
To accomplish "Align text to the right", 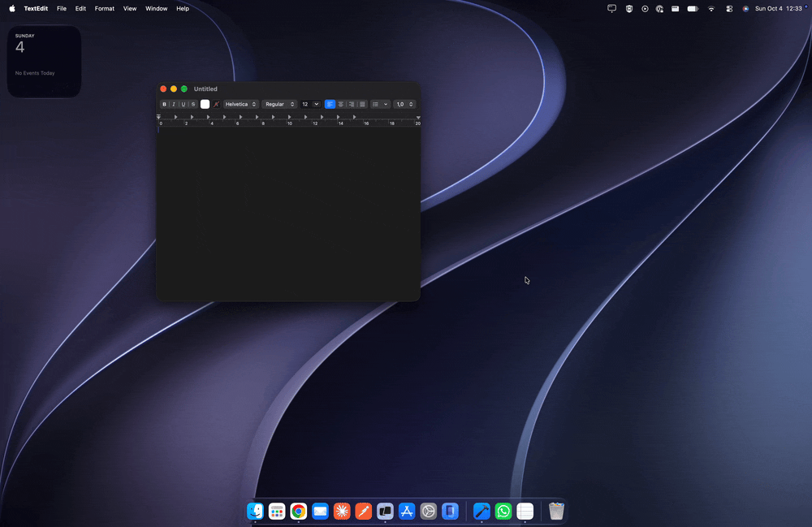I will click(352, 104).
